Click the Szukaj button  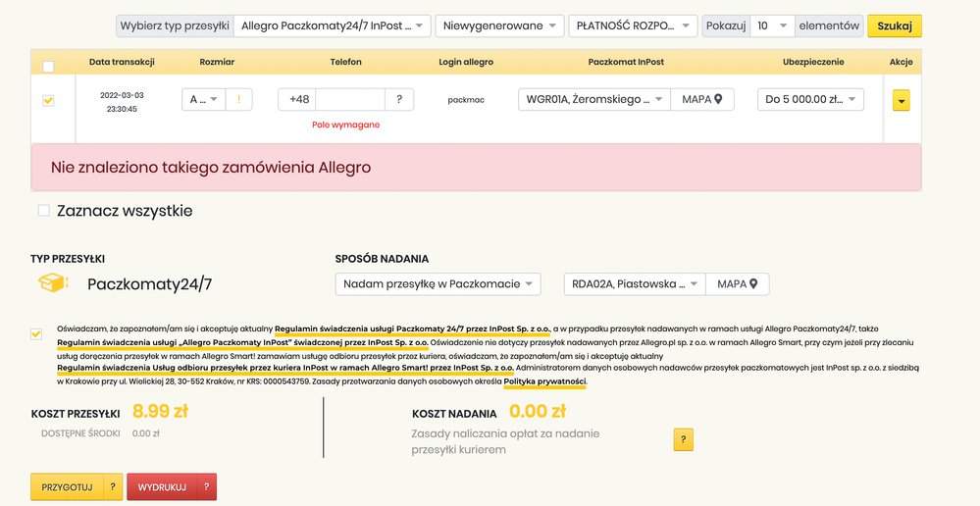point(895,26)
